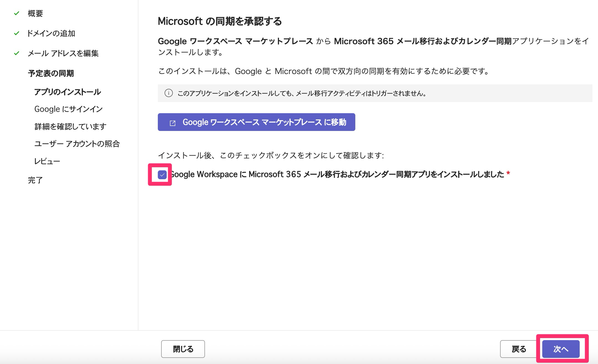Image resolution: width=598 pixels, height=364 pixels.
Task: Open the 概要 step
Action: 35,13
